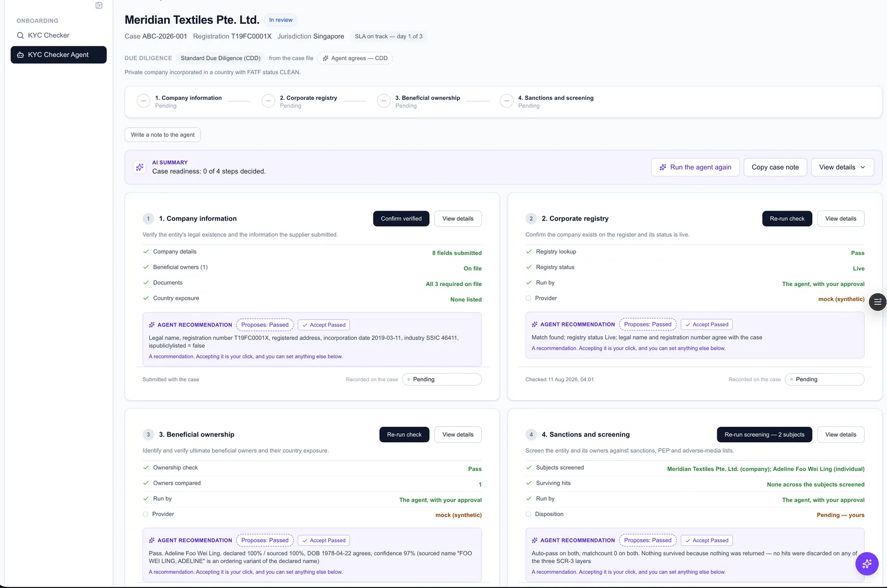Click the number 1 badge on Company information card
Screen dimensions: 887x588
click(x=148, y=219)
